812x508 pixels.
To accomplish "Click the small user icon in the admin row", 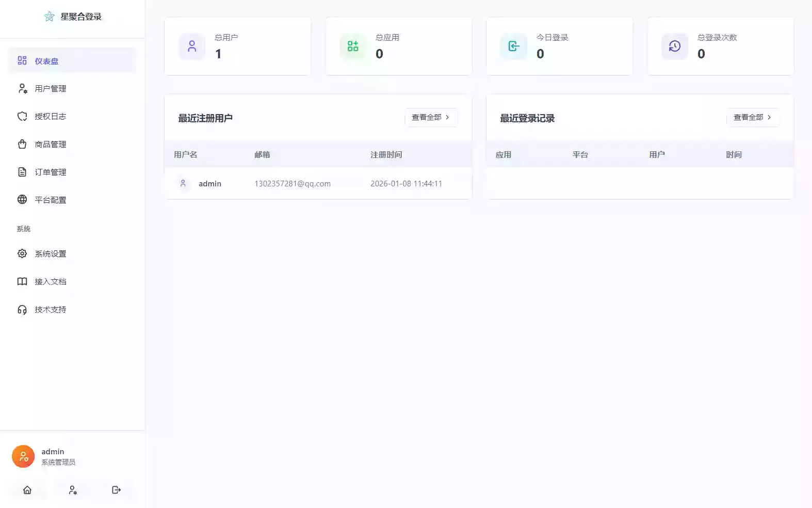I will coord(183,183).
